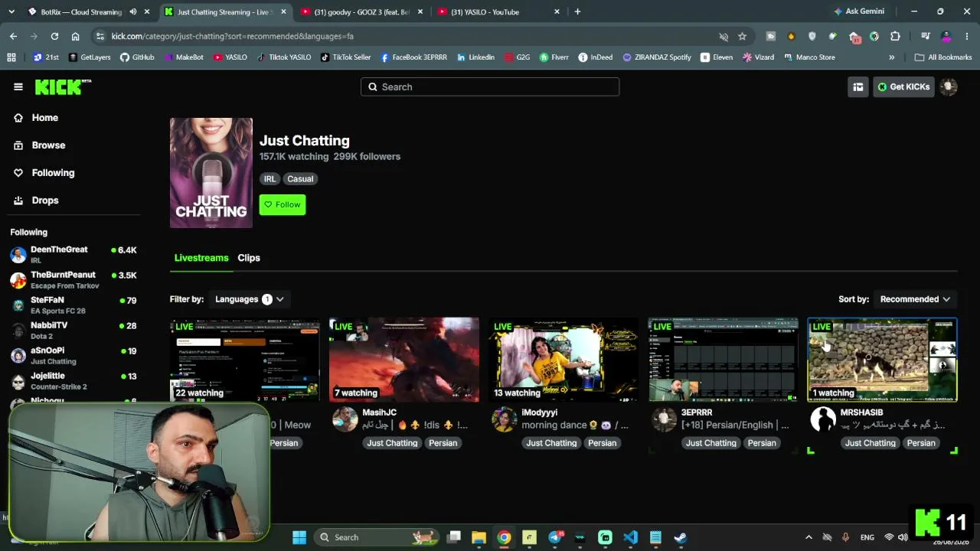This screenshot has width=980, height=551.
Task: Open the Sort by Recommended dropdown
Action: (x=915, y=299)
